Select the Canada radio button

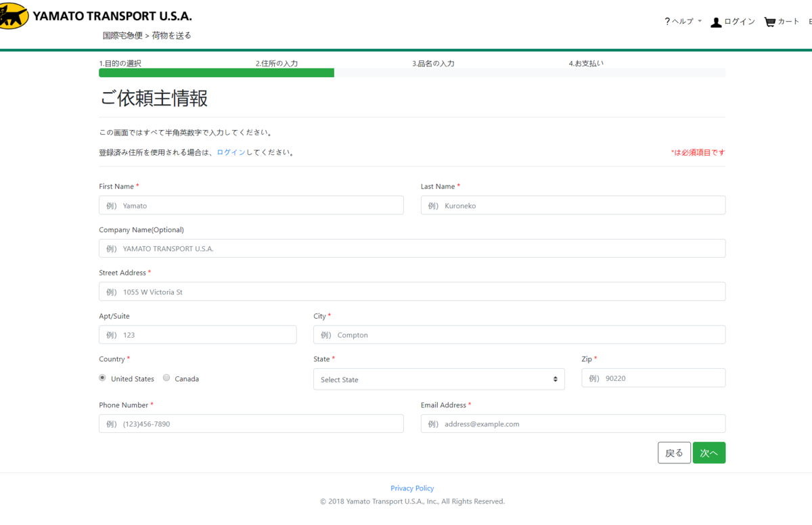[166, 378]
